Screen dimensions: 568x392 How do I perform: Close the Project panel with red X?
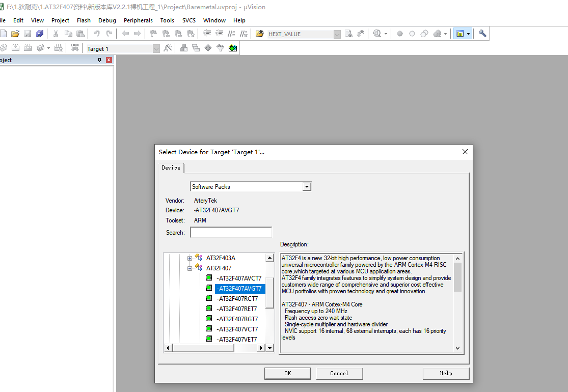109,60
